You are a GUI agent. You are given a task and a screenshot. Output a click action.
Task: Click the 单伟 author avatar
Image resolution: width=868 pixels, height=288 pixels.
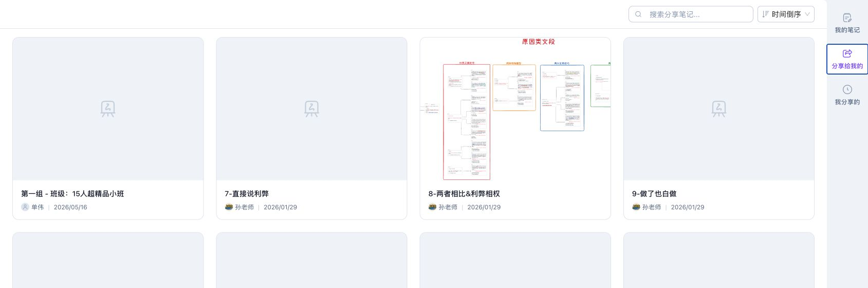click(25, 207)
